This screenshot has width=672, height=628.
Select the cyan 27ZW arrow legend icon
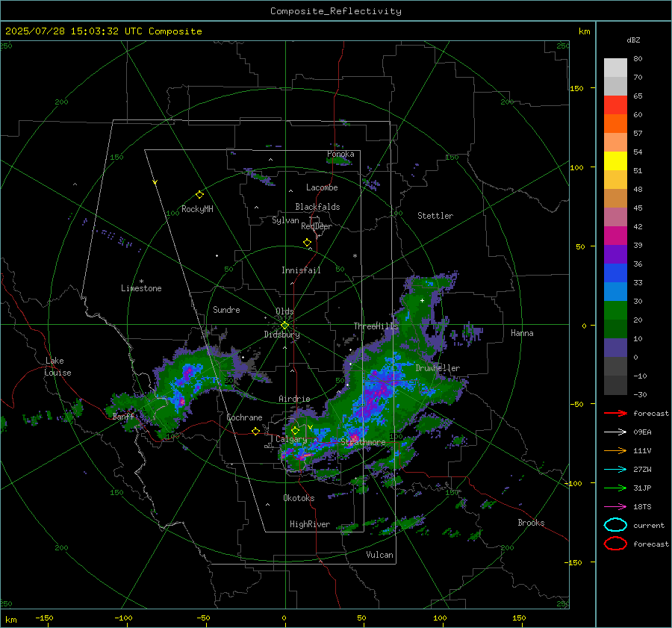(615, 470)
